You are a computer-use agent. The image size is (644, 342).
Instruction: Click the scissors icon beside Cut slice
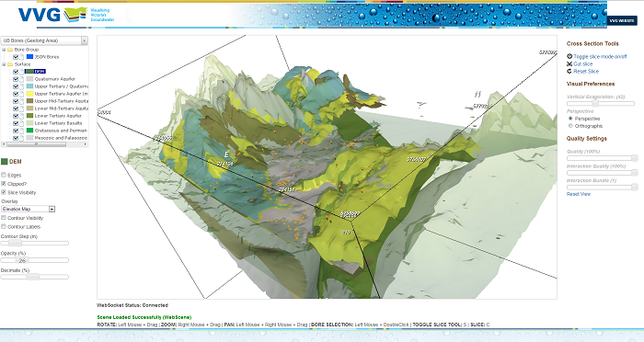tap(569, 64)
